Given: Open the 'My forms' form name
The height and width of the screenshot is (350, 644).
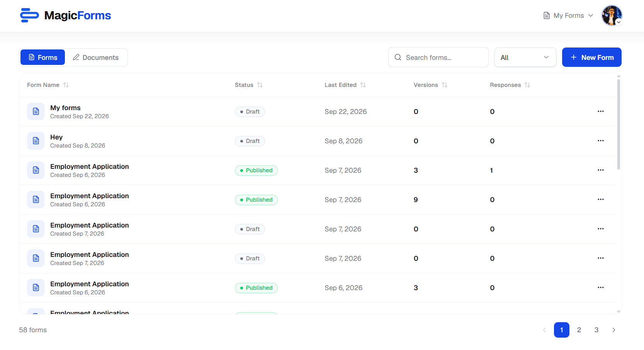Looking at the screenshot, I should pyautogui.click(x=65, y=108).
